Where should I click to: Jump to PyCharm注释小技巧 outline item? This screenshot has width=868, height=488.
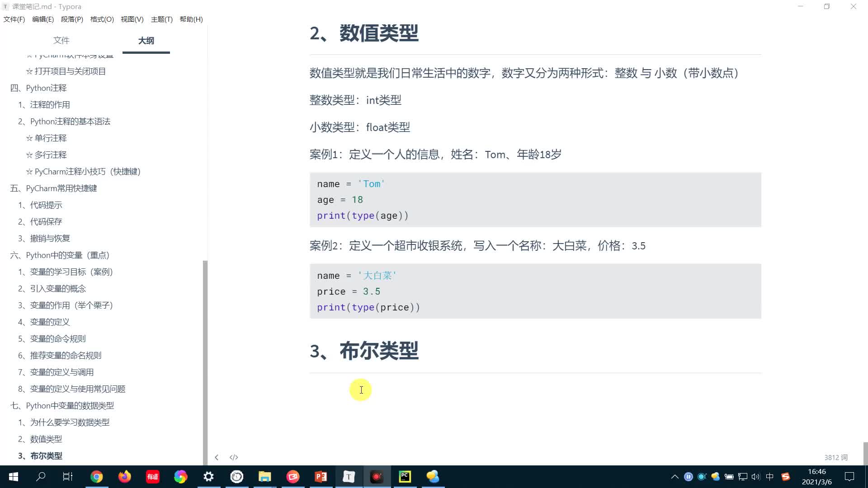(83, 172)
